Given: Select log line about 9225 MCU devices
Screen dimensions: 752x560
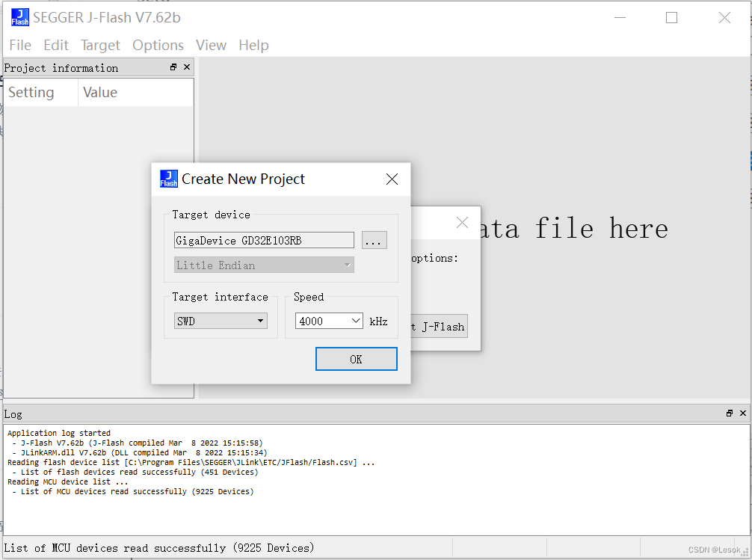Looking at the screenshot, I should [133, 491].
